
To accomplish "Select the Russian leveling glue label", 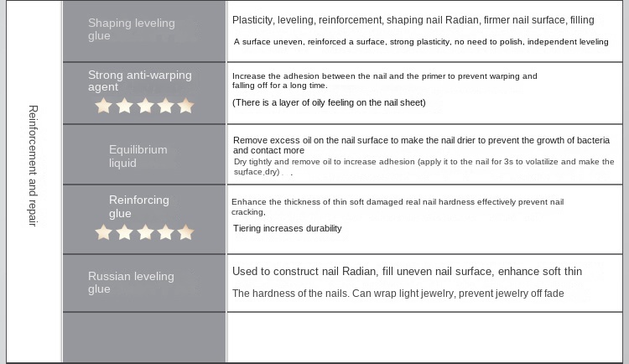I will (x=131, y=283).
